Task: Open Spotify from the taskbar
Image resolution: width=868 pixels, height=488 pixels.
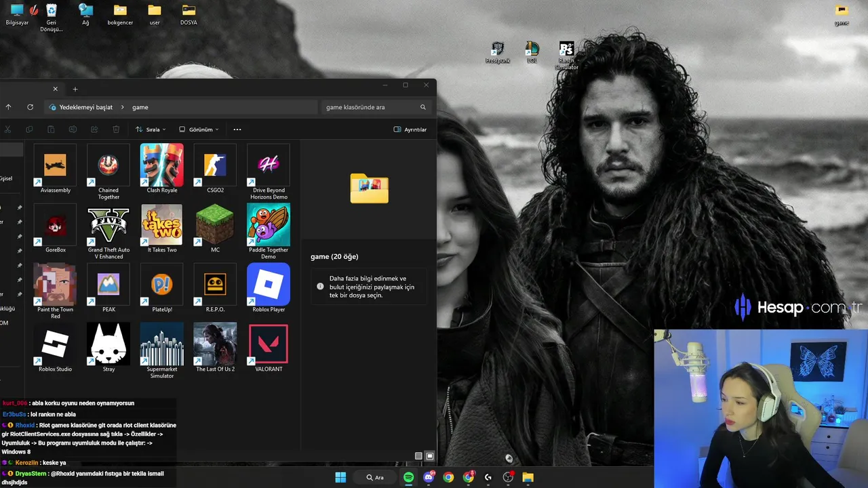Action: (x=409, y=477)
